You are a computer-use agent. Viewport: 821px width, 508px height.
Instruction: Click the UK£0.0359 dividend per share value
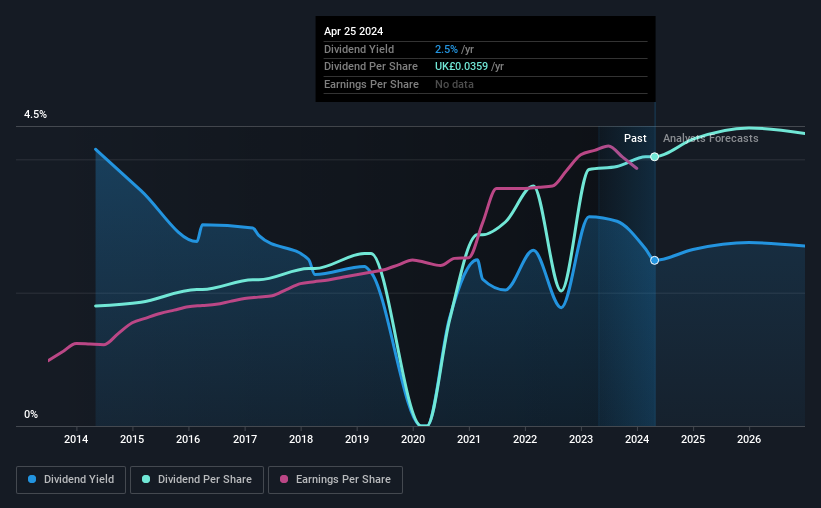point(461,67)
